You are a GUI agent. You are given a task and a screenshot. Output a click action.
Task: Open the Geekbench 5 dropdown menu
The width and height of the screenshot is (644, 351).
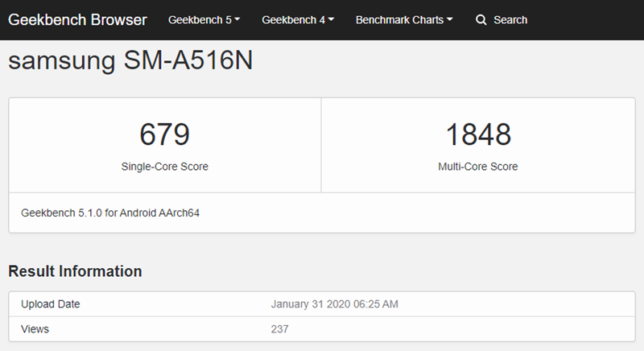click(204, 19)
